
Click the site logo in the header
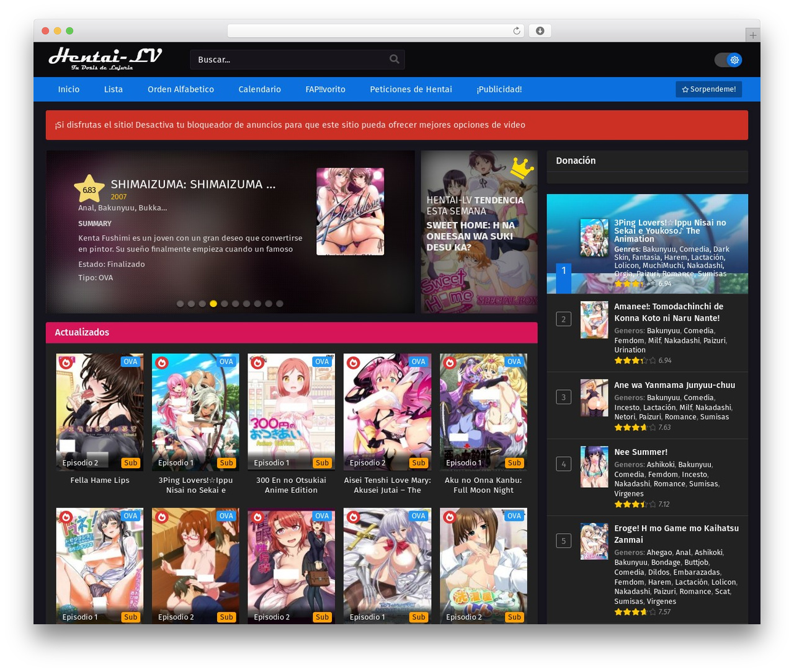[105, 59]
